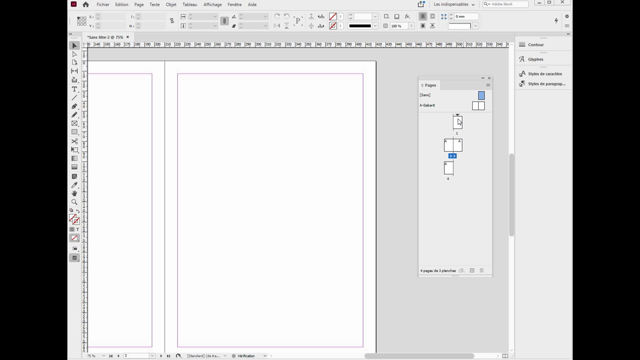Toggle formatting affects container button

point(72,230)
